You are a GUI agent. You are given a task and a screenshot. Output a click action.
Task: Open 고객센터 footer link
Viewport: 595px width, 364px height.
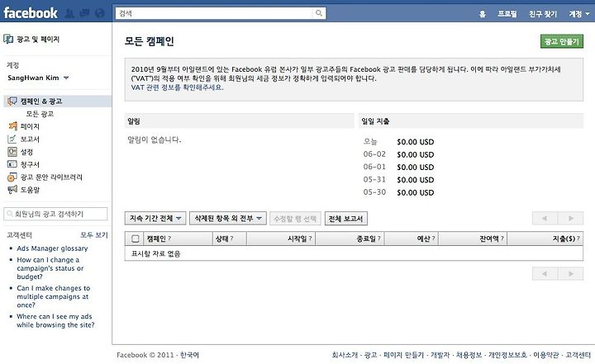pyautogui.click(x=578, y=355)
